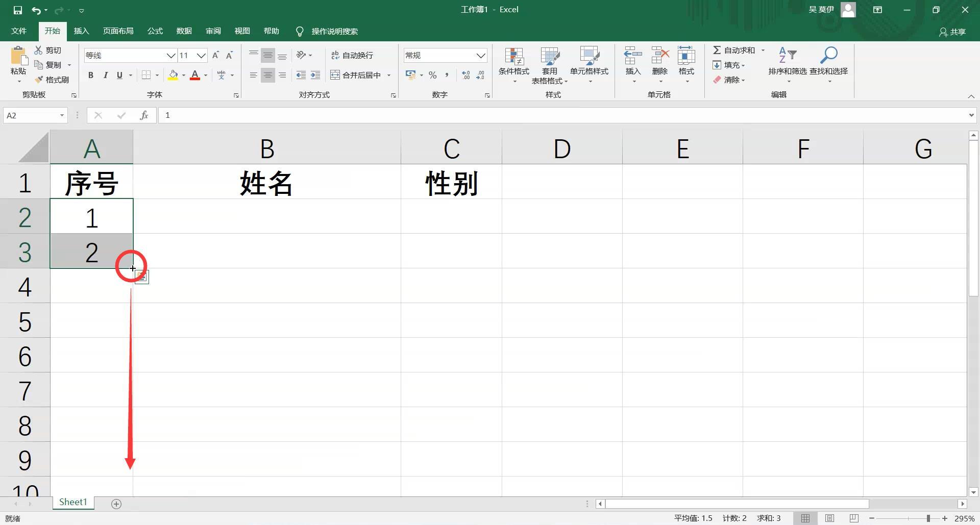Toggle Wrap Text (自动换行)
Viewport: 980px width, 525px height.
point(353,55)
